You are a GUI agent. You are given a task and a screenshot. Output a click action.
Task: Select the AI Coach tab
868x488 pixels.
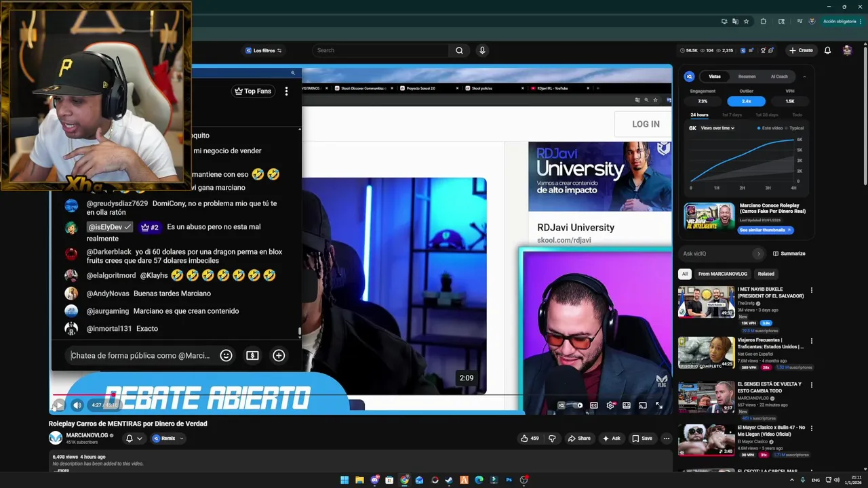(x=779, y=77)
